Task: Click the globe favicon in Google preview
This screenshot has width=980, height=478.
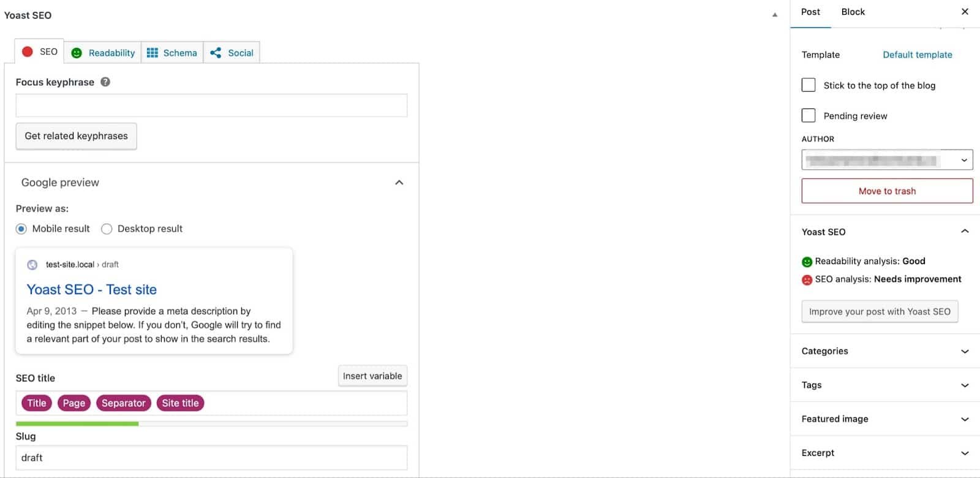Action: 32,265
